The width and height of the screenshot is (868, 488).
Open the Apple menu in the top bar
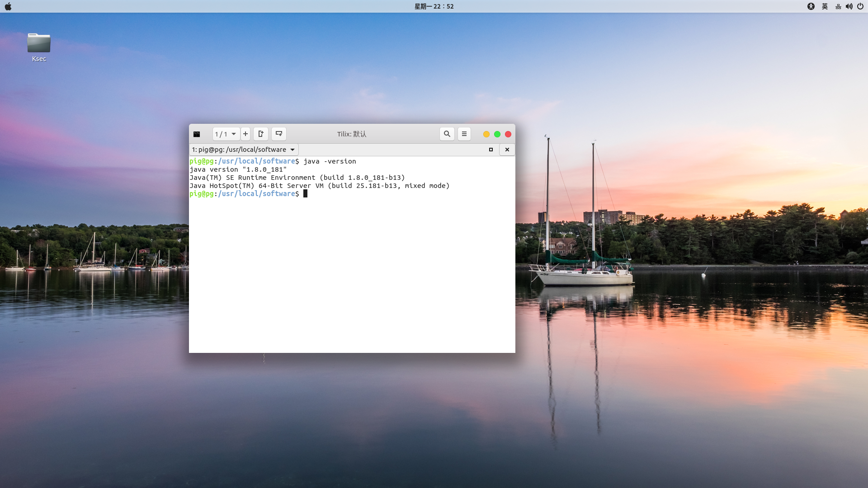click(x=8, y=6)
